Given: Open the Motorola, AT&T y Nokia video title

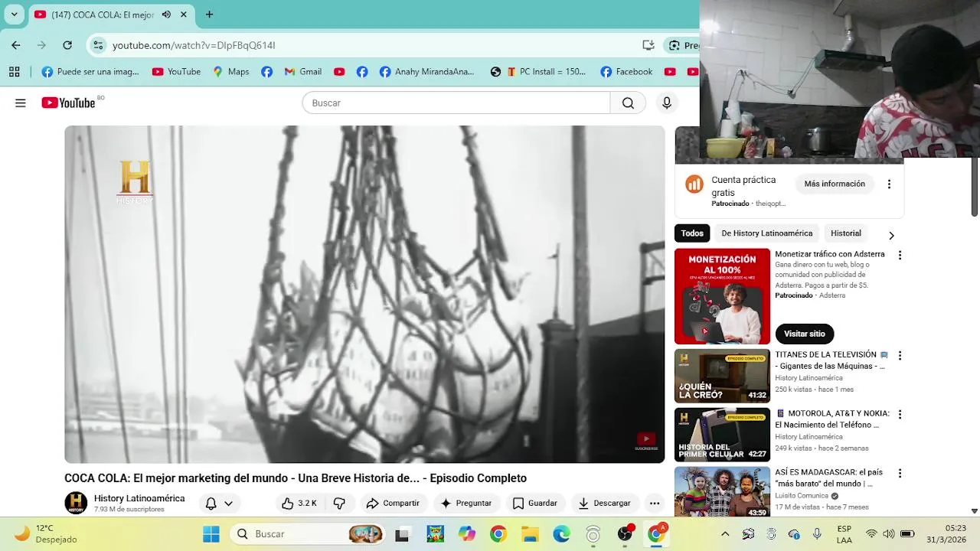Looking at the screenshot, I should click(x=832, y=419).
